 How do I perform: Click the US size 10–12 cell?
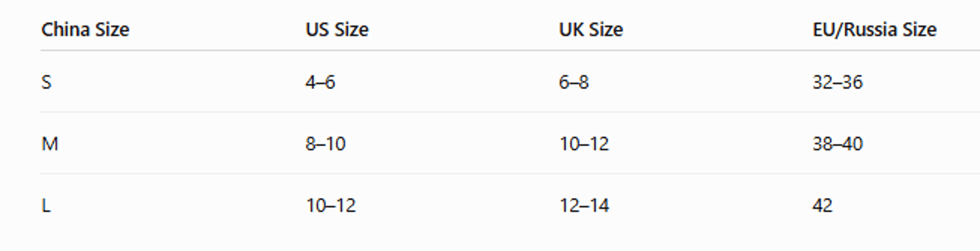click(x=331, y=206)
